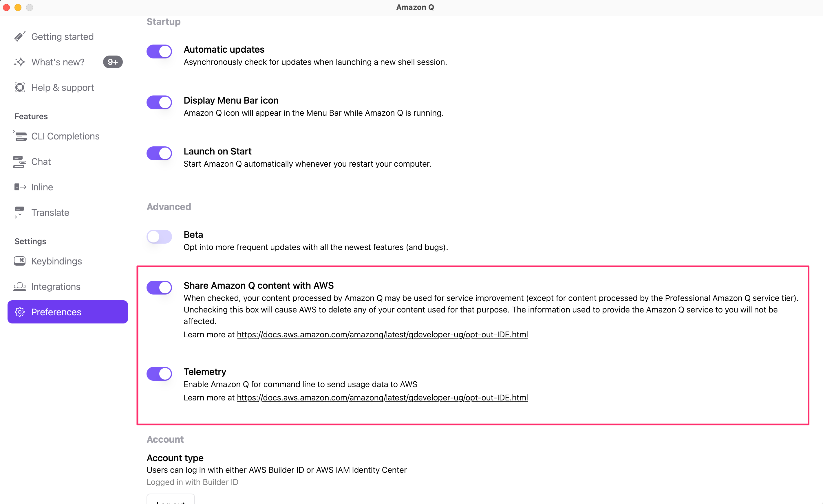Click the Keybindings keyboard icon
Viewport: 823px width, 504px height.
20,261
